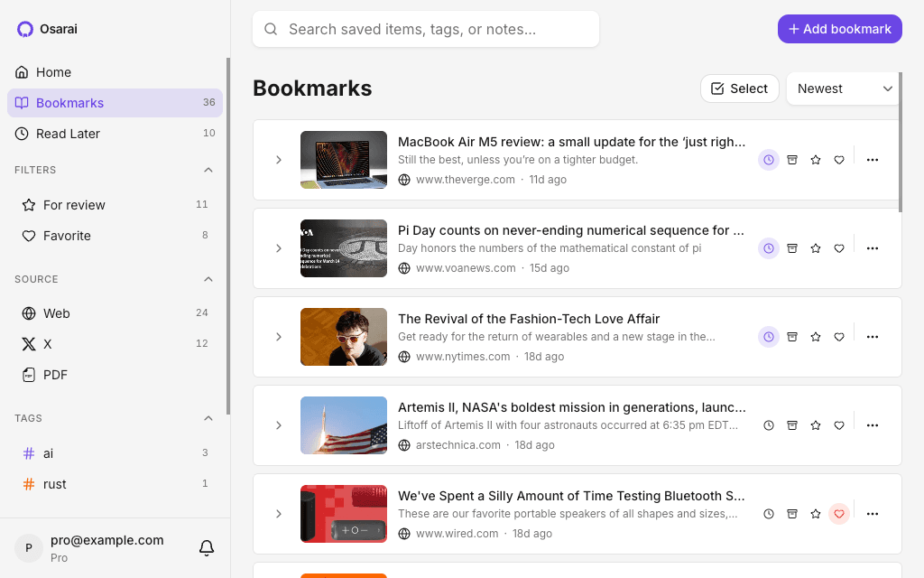Click the Osarai logo icon
This screenshot has height=578, width=924.
point(25,29)
